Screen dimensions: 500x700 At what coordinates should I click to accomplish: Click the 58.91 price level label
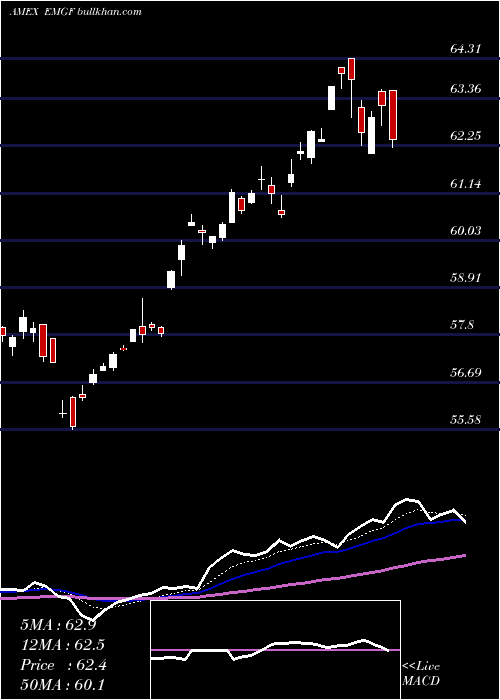[466, 278]
